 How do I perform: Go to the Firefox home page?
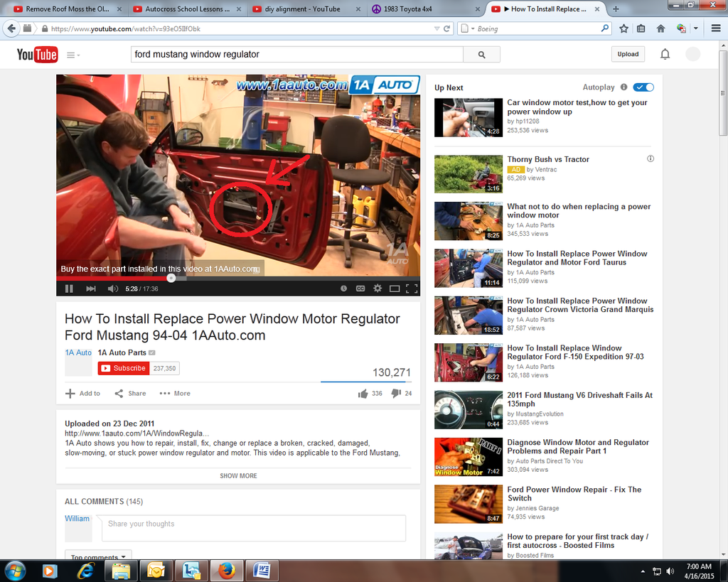coord(660,28)
